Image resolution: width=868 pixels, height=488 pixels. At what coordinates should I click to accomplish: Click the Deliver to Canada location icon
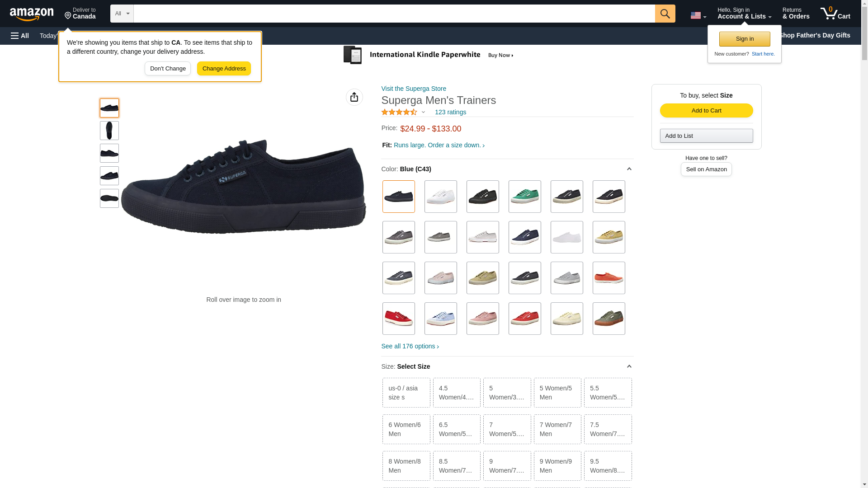click(68, 16)
